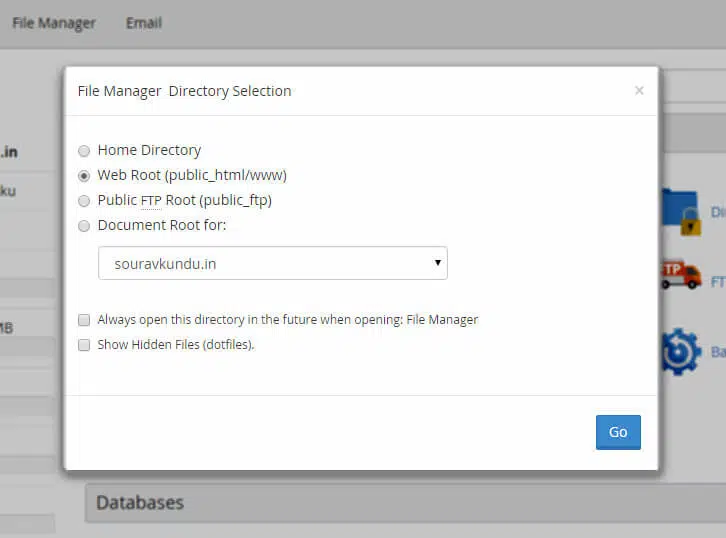This screenshot has width=726, height=538.
Task: Toggle Show Hidden Files (dotfiles) checkbox
Action: point(84,345)
